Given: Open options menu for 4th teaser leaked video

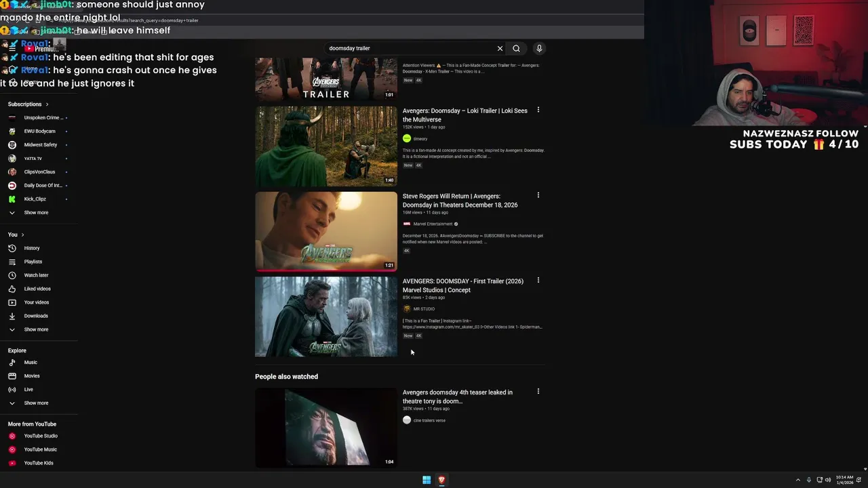Looking at the screenshot, I should (538, 392).
